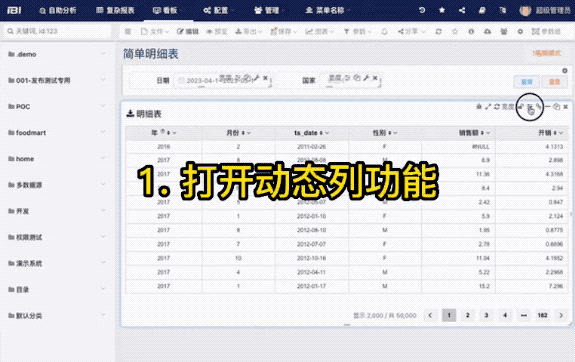Toggle the outline star favorite in toolbar
The width and height of the screenshot is (575, 362).
(x=455, y=32)
